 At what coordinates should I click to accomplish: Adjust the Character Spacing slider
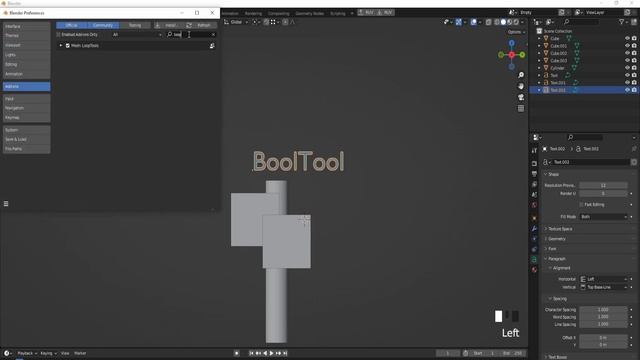pyautogui.click(x=603, y=310)
